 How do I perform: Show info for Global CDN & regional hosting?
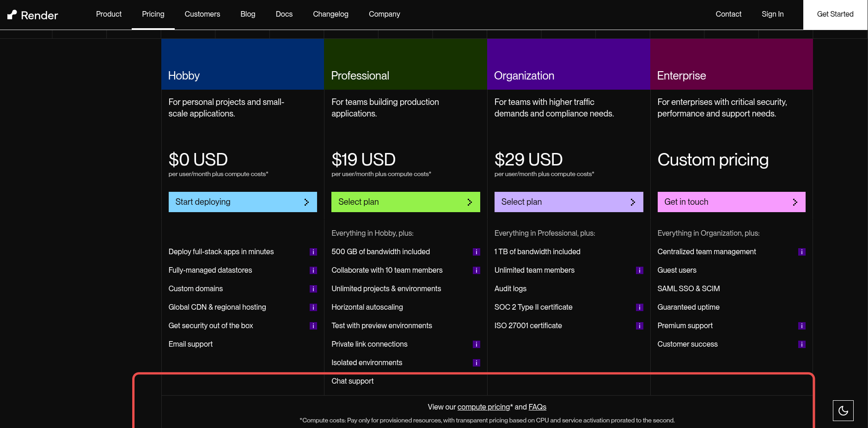(x=313, y=307)
